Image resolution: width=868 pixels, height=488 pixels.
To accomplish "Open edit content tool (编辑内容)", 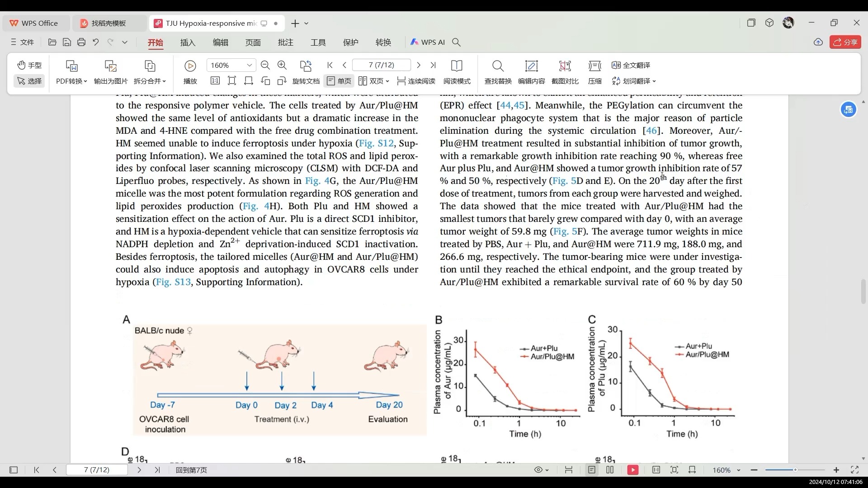I will [531, 72].
